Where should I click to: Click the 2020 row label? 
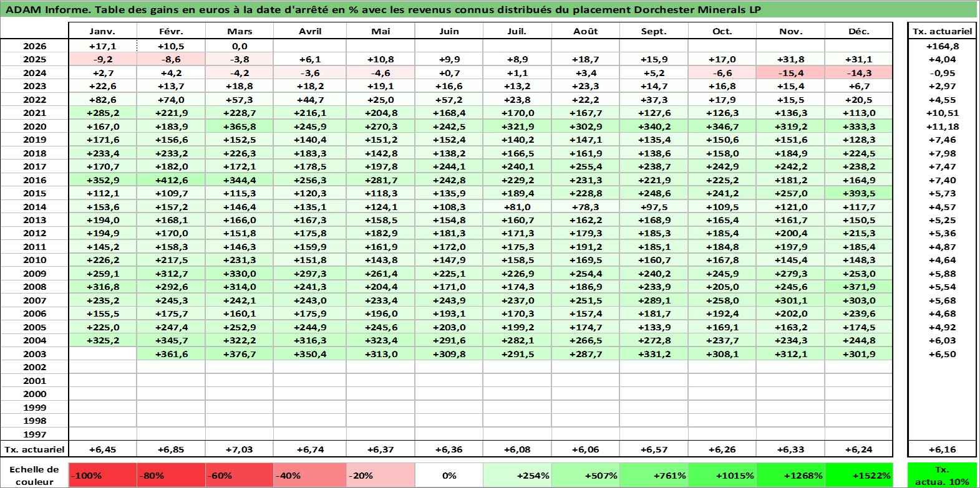pyautogui.click(x=34, y=127)
